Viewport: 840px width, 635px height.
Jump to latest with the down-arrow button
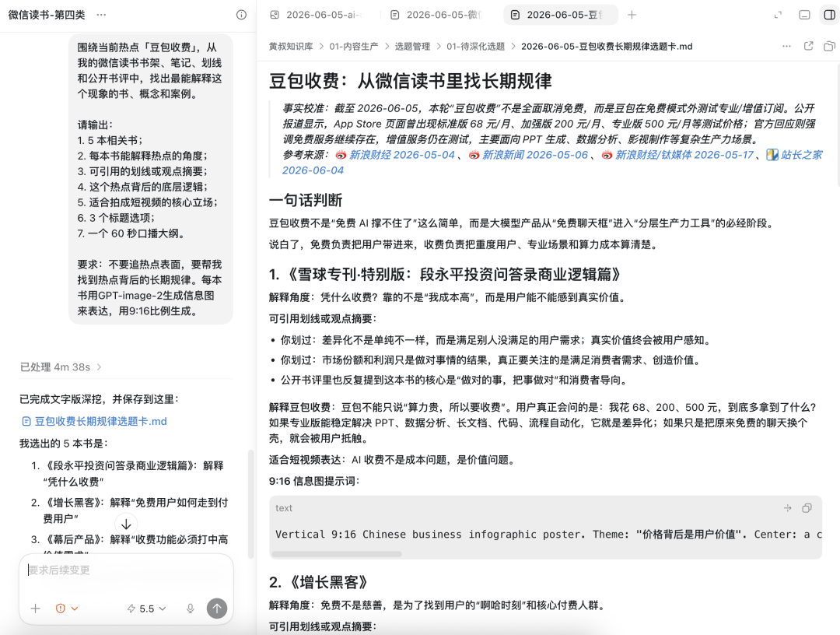click(127, 524)
